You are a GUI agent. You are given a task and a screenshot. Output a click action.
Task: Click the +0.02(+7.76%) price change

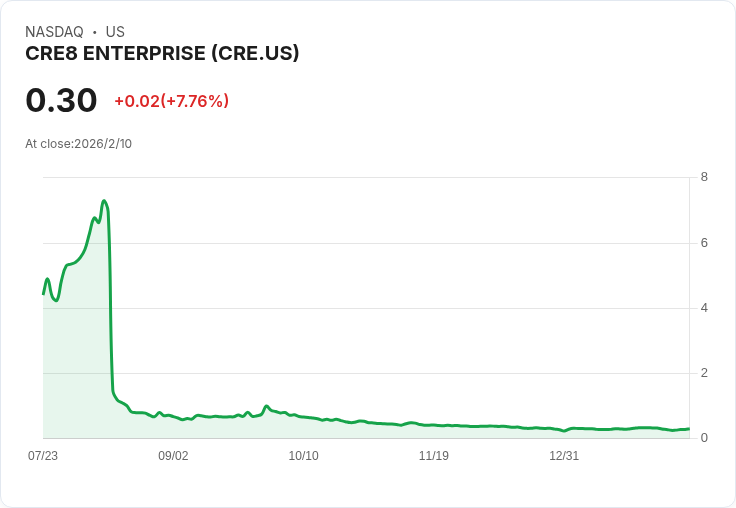point(171,101)
